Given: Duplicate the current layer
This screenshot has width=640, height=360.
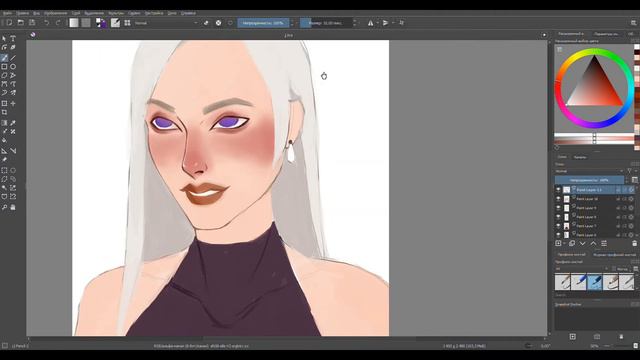Looking at the screenshot, I should [x=572, y=243].
